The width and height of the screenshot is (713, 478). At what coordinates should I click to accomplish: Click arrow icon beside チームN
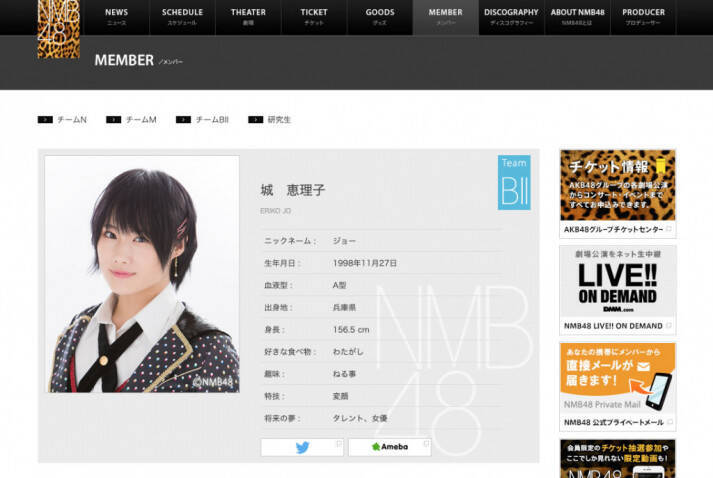pos(45,120)
